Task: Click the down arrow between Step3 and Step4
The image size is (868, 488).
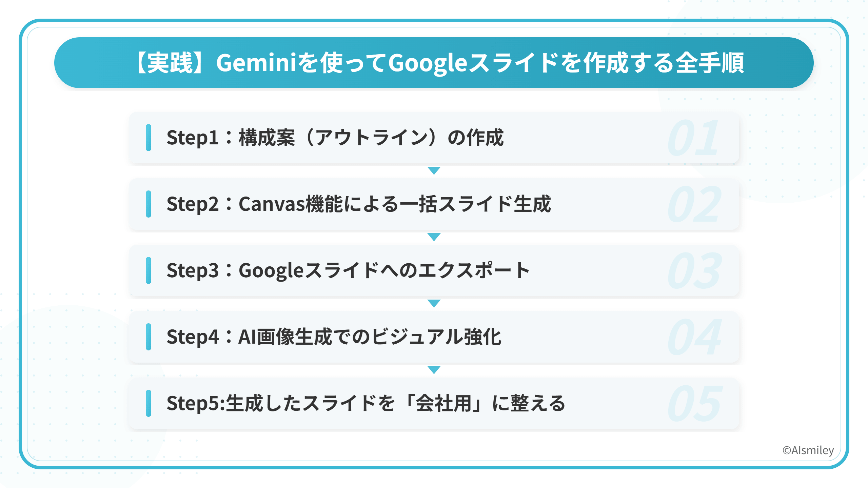Action: point(434,303)
